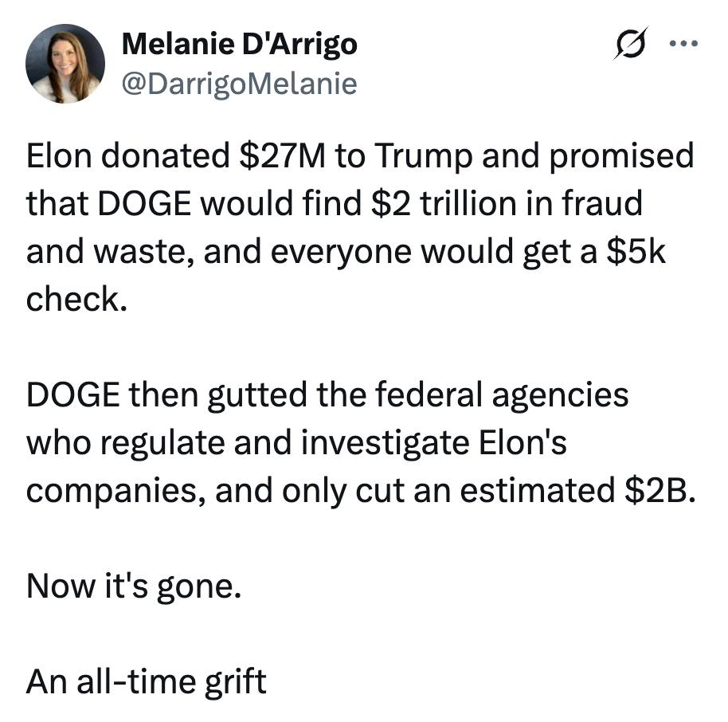The height and width of the screenshot is (722, 728).
Task: Click the word "Elon's" in second paragraph
Action: [x=522, y=442]
